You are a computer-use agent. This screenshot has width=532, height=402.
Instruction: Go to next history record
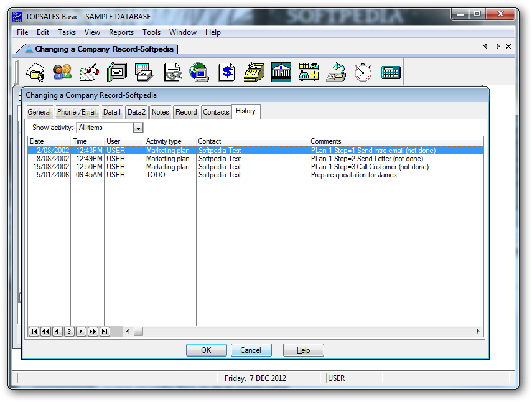(81, 332)
